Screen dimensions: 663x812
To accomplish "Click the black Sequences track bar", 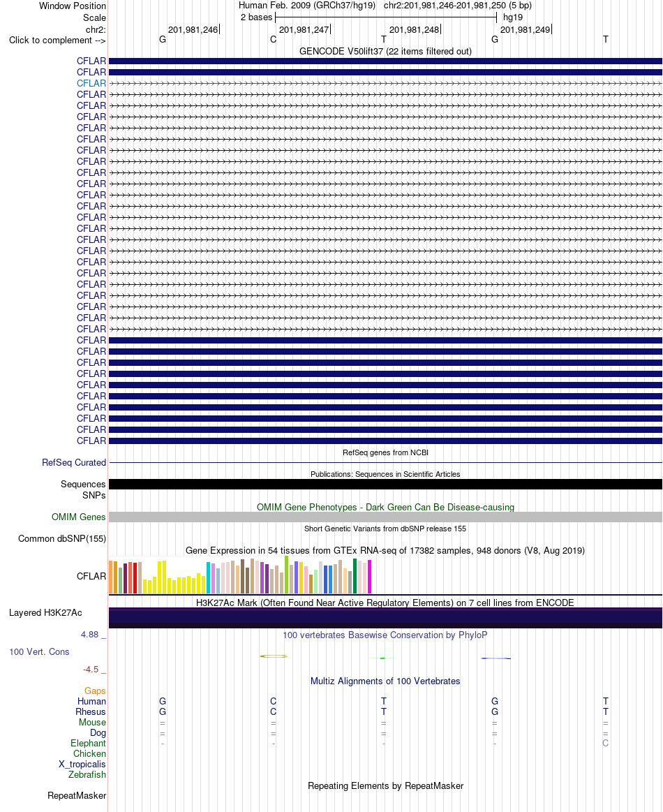I will tap(385, 484).
